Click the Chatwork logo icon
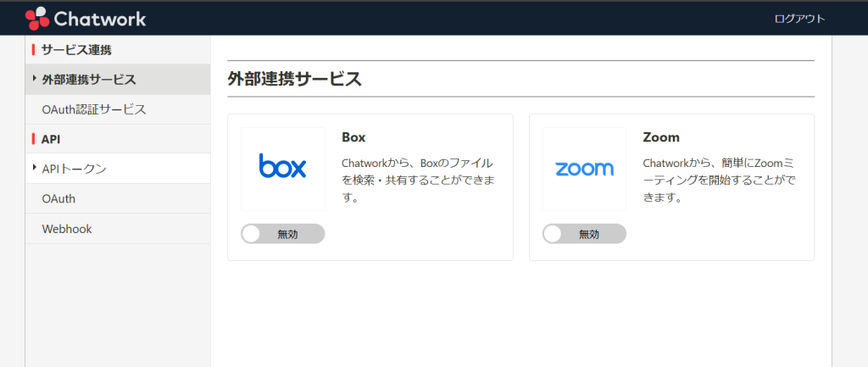 click(x=37, y=18)
